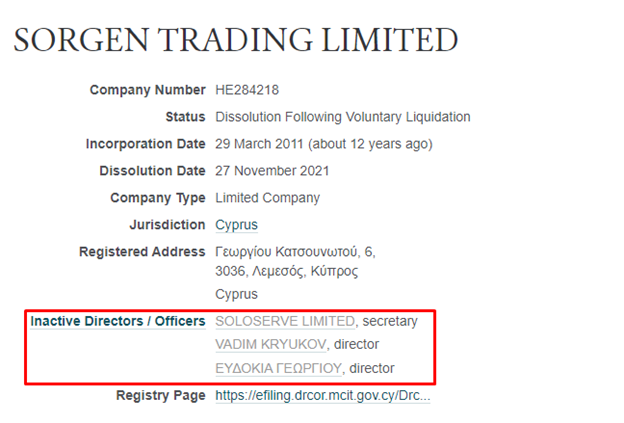Click the Registered Address label
The height and width of the screenshot is (423, 624).
[142, 252]
